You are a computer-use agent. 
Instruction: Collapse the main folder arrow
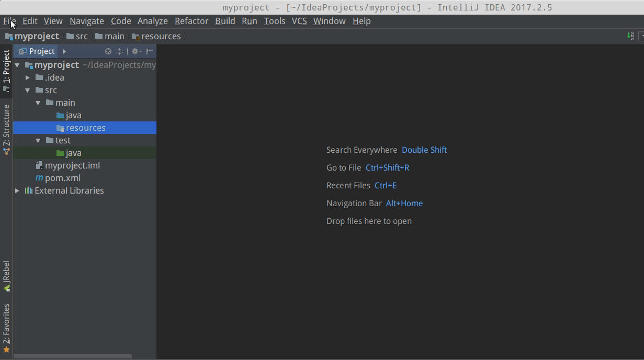[38, 103]
